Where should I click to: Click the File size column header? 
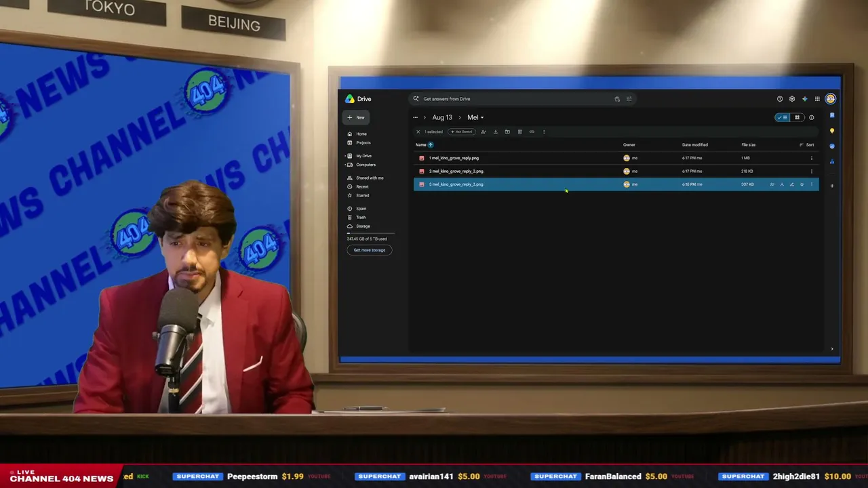click(x=748, y=145)
